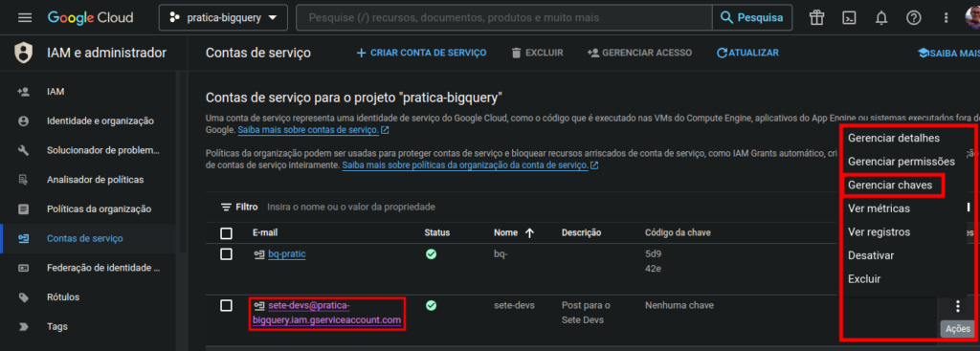Open the bq-pratic service account link
The image size is (980, 351).
[x=287, y=254]
